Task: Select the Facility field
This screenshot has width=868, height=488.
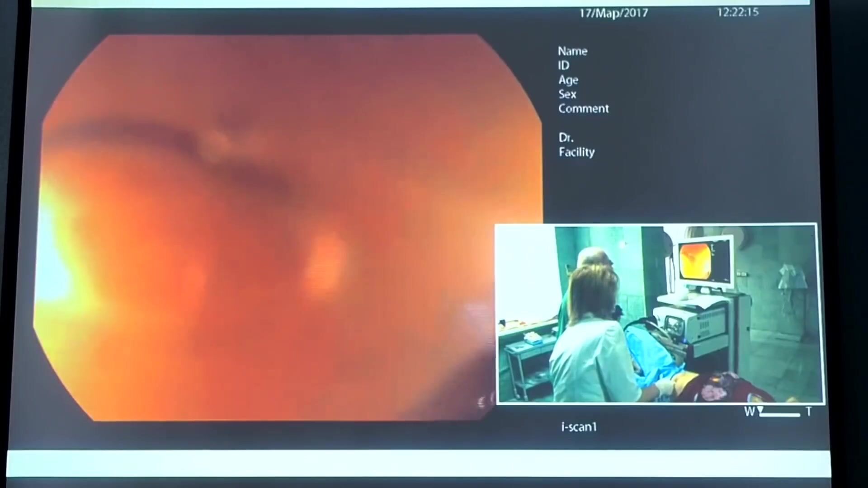Action: tap(576, 152)
